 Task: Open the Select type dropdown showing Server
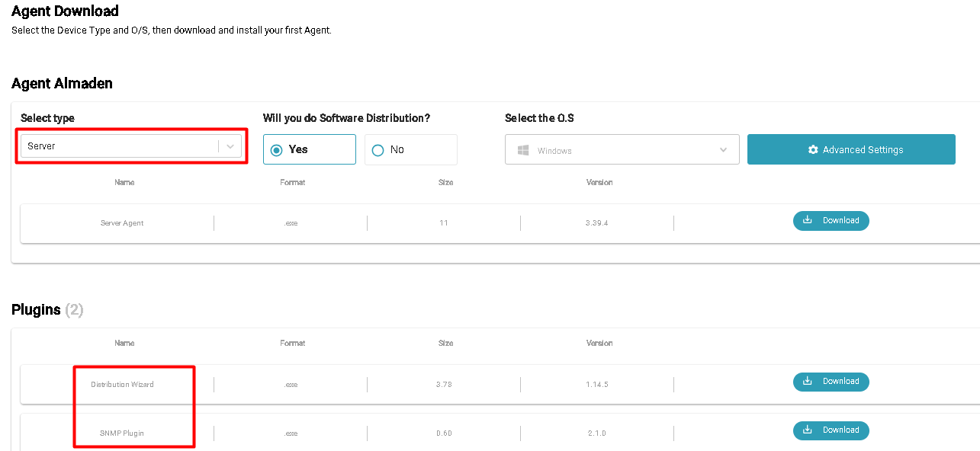click(131, 146)
